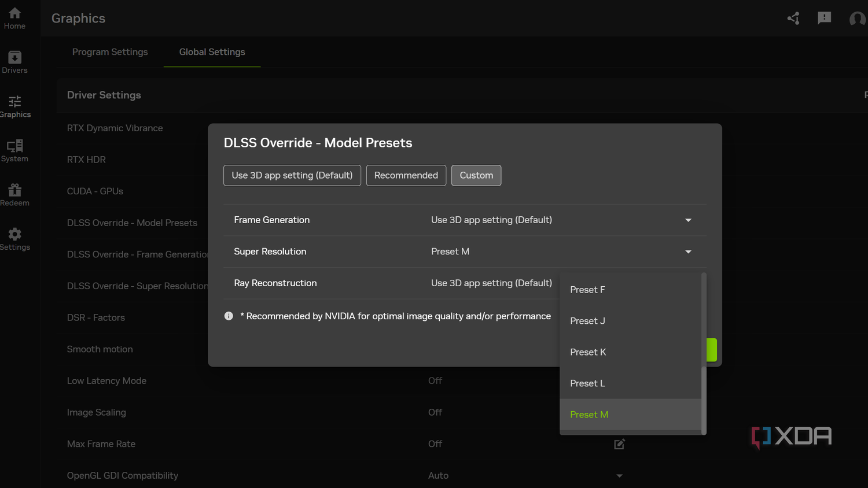Image resolution: width=868 pixels, height=488 pixels.
Task: Choose Preset J from the list
Action: (630, 321)
